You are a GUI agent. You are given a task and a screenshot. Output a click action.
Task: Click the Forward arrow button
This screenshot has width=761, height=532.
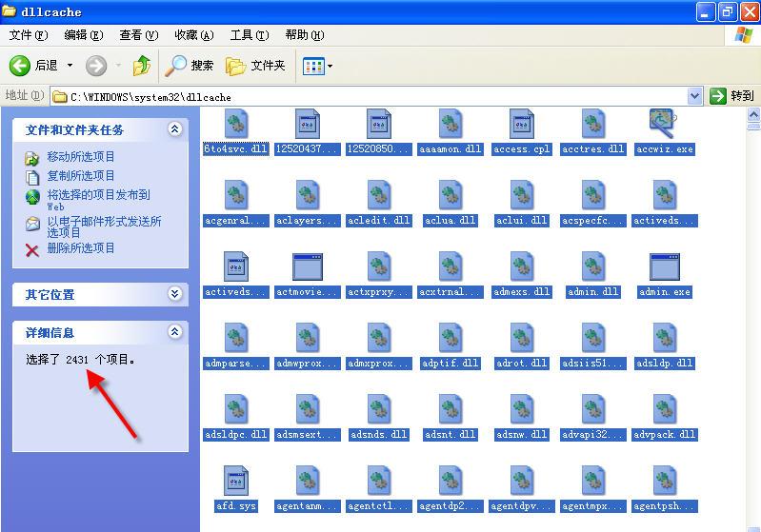coord(96,66)
